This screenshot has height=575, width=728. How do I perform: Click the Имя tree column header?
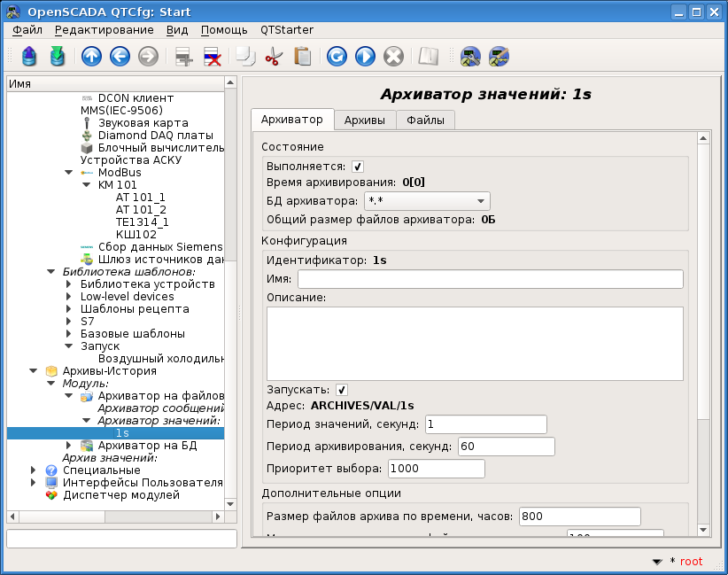[115, 84]
